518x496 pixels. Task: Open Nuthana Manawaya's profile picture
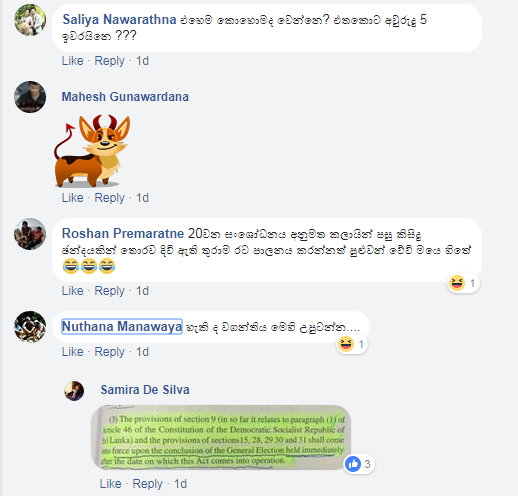30,327
